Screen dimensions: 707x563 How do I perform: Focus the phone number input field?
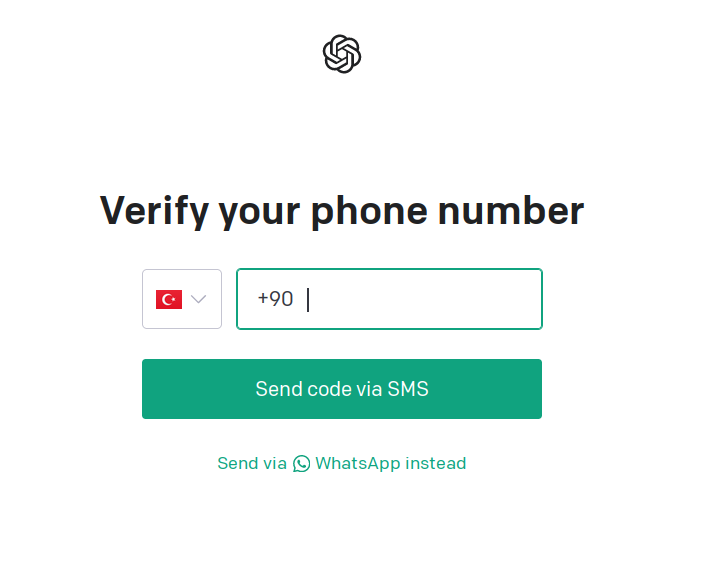pyautogui.click(x=389, y=299)
